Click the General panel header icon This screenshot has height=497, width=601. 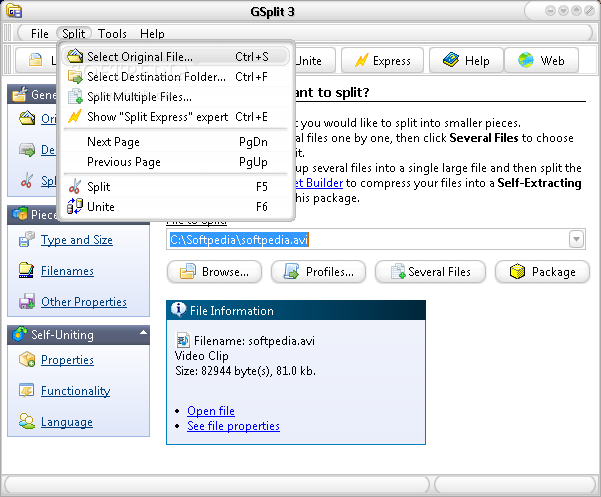(x=20, y=94)
